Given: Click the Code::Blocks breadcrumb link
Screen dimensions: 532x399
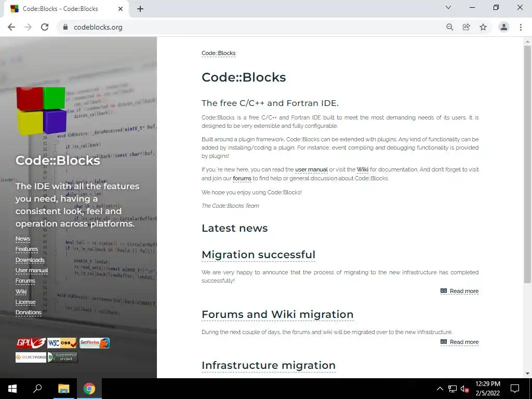Looking at the screenshot, I should [x=219, y=54].
